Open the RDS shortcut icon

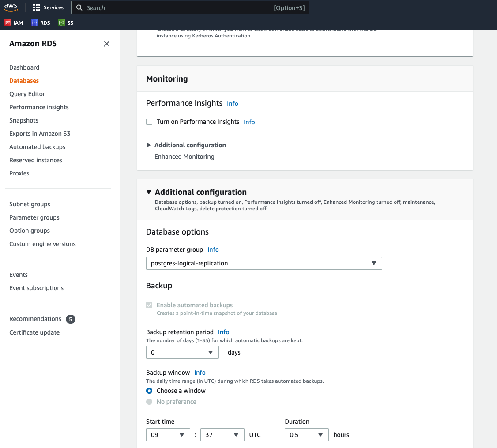point(34,23)
